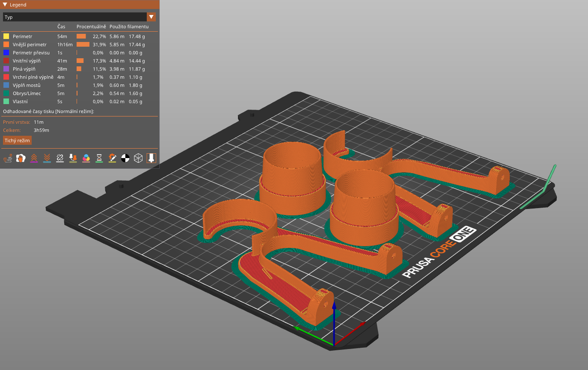Toggle deretractions downward arrows icon
Image resolution: width=588 pixels, height=370 pixels.
[47, 158]
